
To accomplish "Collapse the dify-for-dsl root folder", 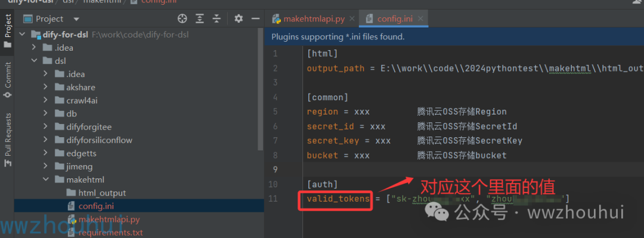I will (x=23, y=35).
